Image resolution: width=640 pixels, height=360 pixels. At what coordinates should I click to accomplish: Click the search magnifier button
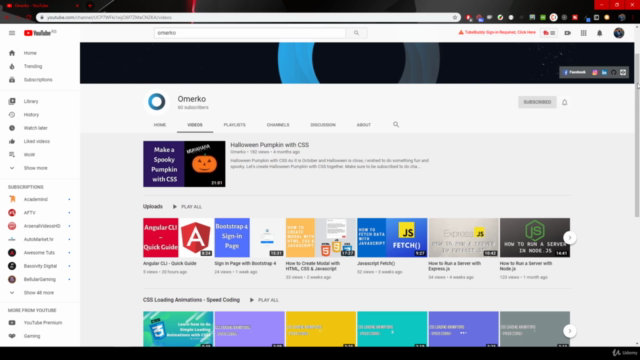click(356, 33)
